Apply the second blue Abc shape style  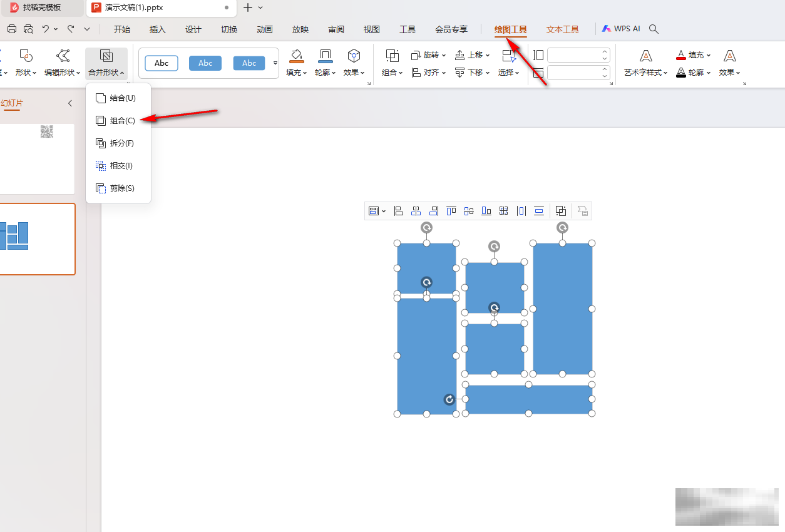click(x=205, y=63)
